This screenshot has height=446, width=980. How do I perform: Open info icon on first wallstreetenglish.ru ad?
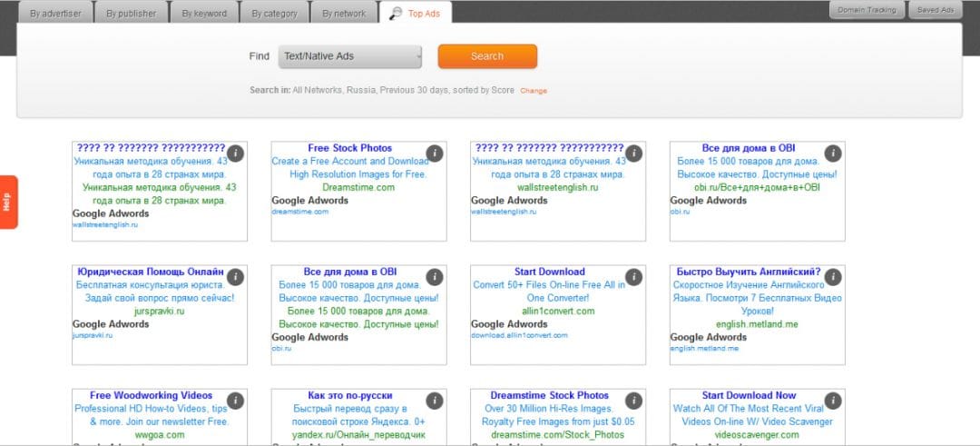pos(235,154)
